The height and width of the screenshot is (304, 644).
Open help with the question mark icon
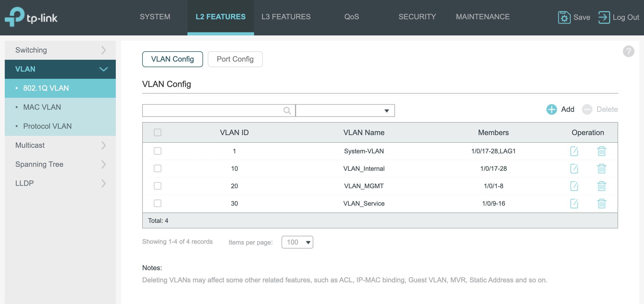(x=628, y=51)
